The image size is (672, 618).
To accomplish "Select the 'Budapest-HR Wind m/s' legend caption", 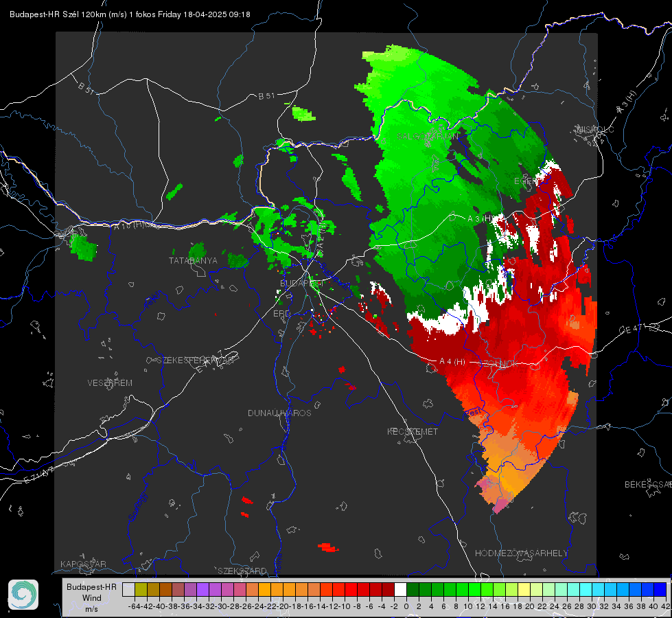I will [91, 597].
